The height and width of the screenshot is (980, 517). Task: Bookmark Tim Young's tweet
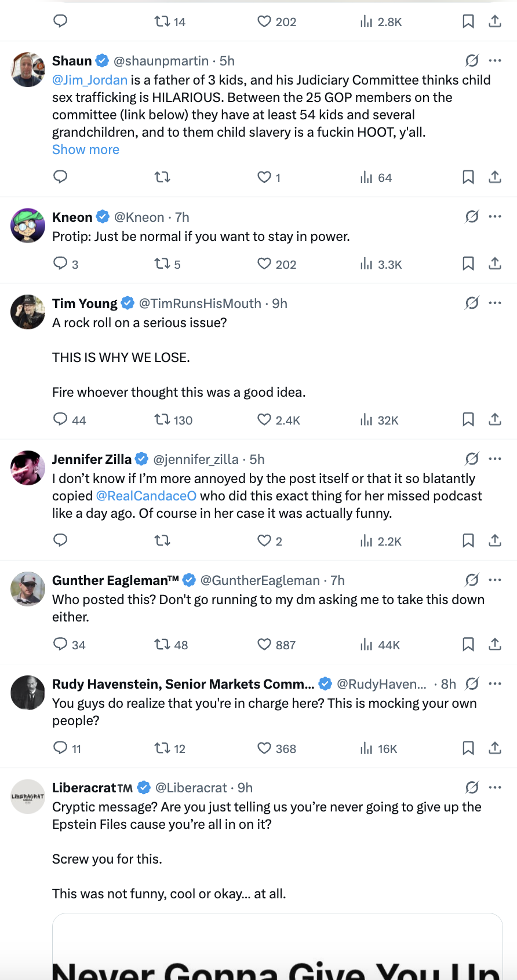pyautogui.click(x=468, y=419)
